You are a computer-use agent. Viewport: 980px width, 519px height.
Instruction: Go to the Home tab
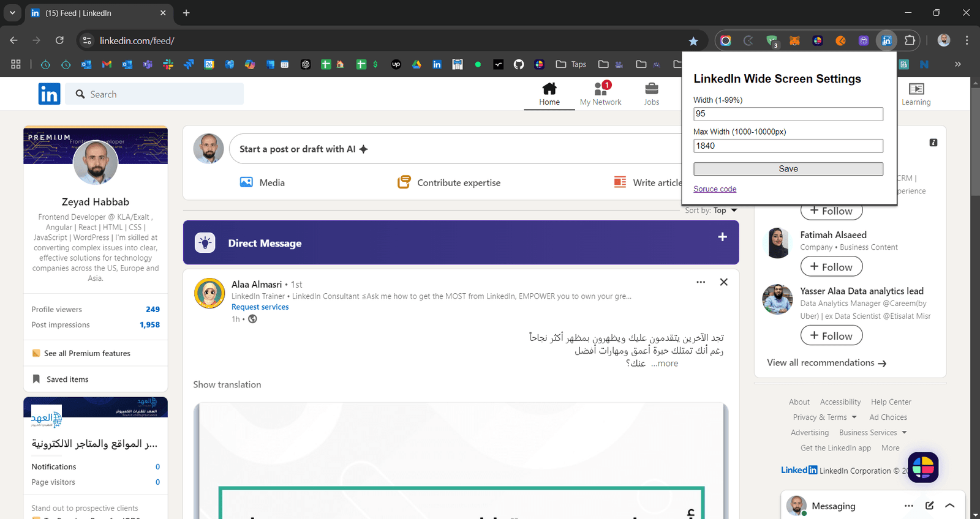click(549, 94)
